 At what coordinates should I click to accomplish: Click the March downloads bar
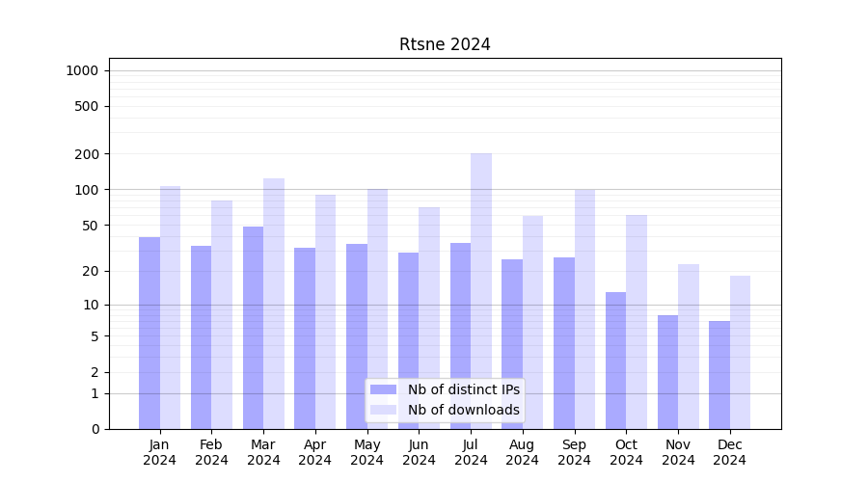click(274, 304)
